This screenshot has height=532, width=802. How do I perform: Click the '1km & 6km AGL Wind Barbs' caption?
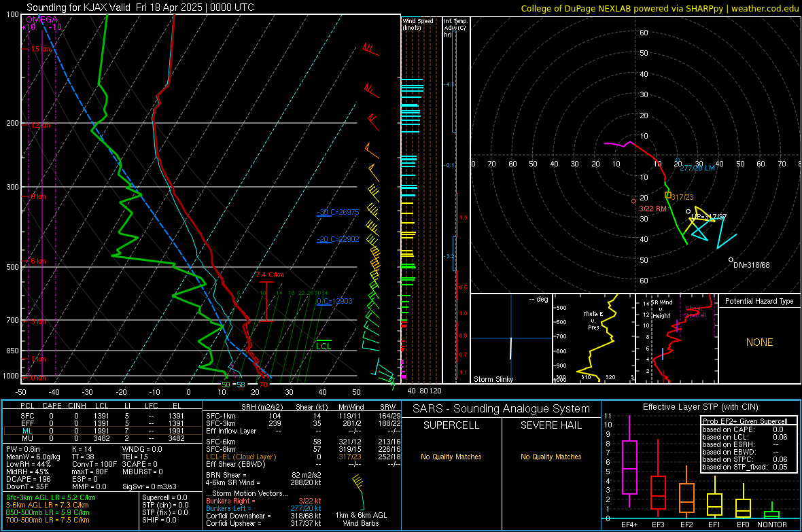pyautogui.click(x=361, y=519)
